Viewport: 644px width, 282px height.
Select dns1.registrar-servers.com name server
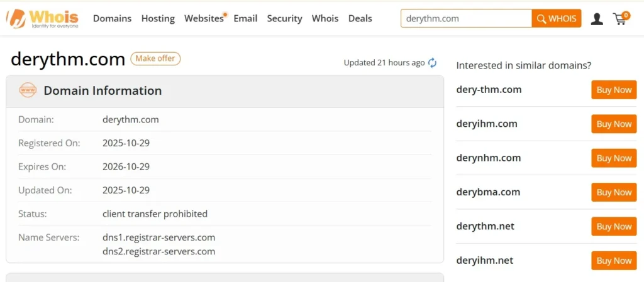click(158, 238)
